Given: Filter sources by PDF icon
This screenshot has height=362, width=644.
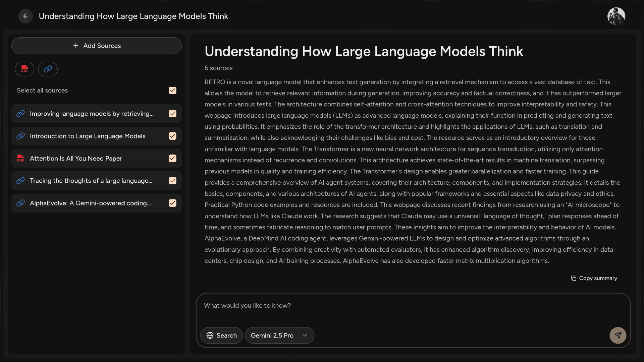Looking at the screenshot, I should [24, 69].
